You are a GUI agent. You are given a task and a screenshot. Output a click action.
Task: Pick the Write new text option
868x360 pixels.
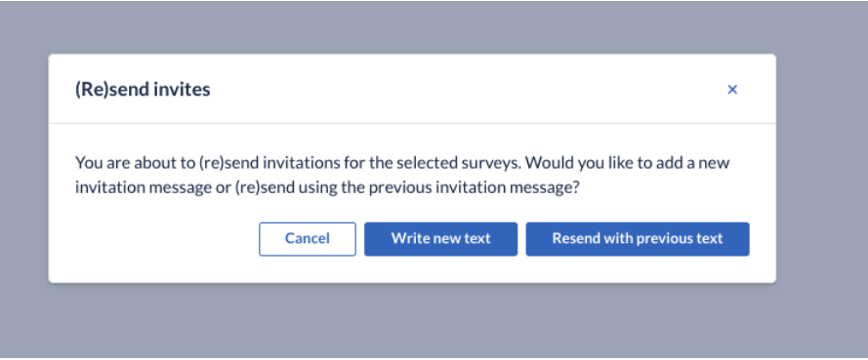440,239
